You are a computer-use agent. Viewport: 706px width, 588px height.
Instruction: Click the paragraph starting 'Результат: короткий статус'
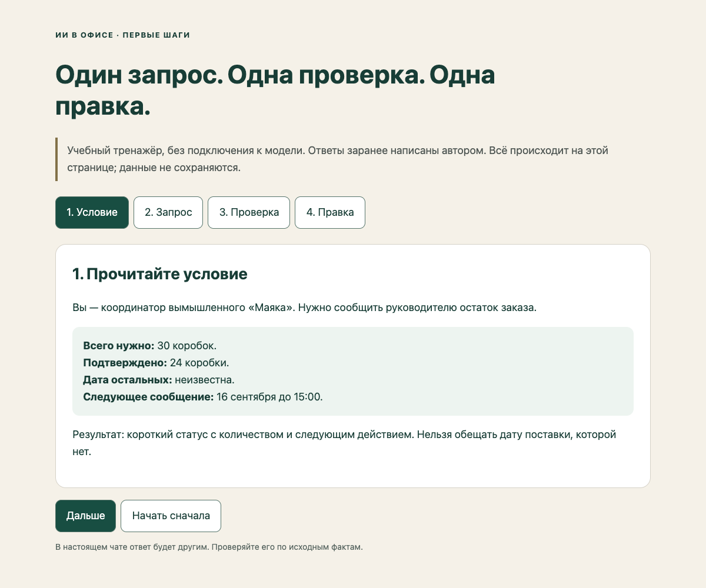[x=344, y=443]
